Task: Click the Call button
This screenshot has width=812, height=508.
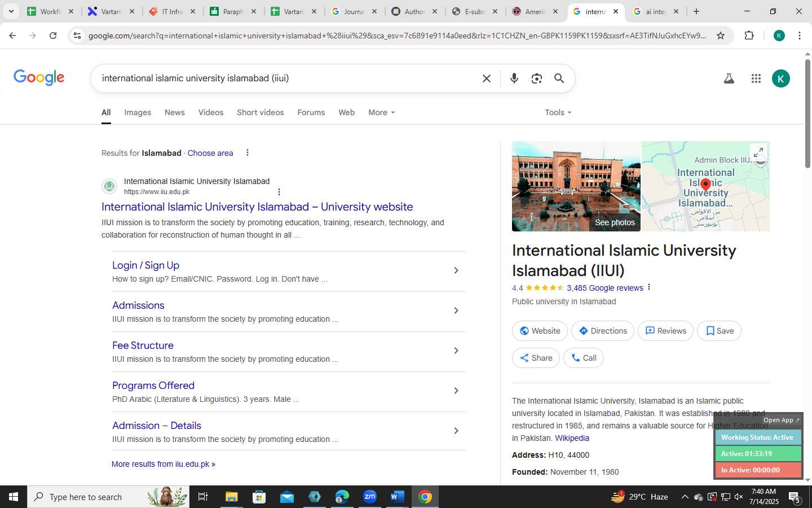Action: tap(584, 358)
